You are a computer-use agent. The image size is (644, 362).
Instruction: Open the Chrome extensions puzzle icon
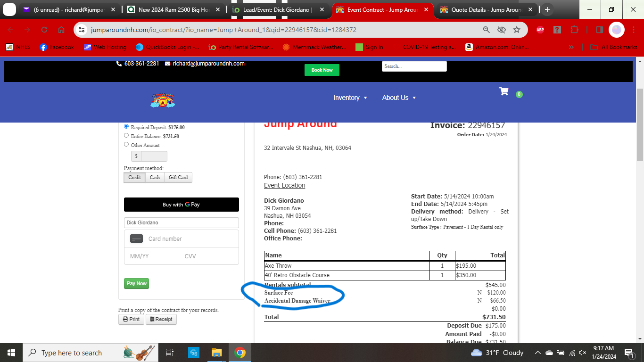(x=574, y=30)
